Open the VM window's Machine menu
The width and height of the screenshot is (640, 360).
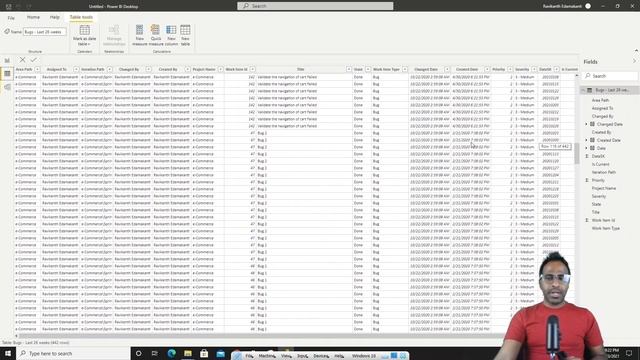point(267,356)
